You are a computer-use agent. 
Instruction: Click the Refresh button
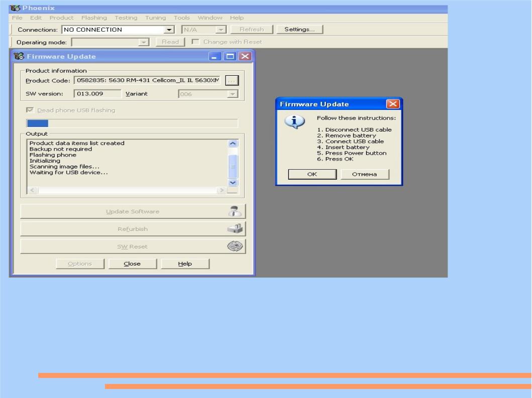(251, 30)
